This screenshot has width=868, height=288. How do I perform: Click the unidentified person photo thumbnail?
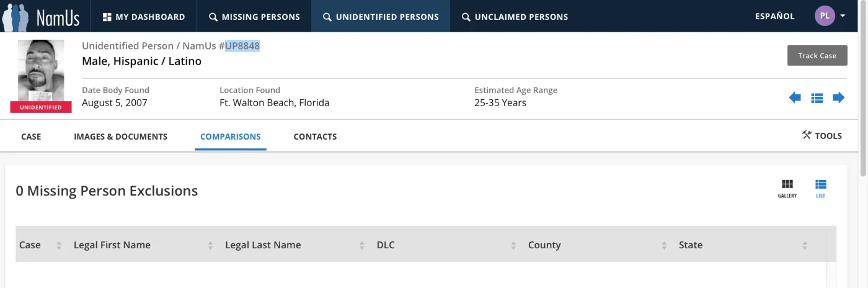coord(41,70)
